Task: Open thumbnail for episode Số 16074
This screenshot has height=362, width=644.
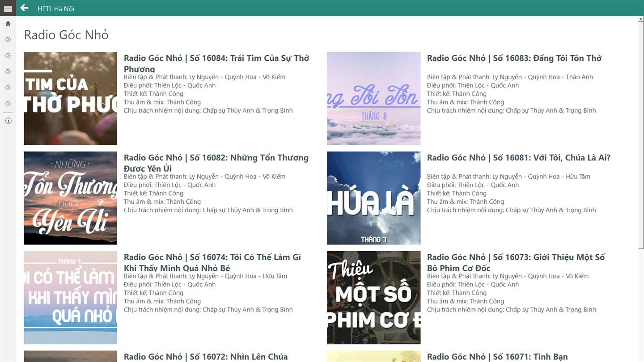Action: [70, 298]
